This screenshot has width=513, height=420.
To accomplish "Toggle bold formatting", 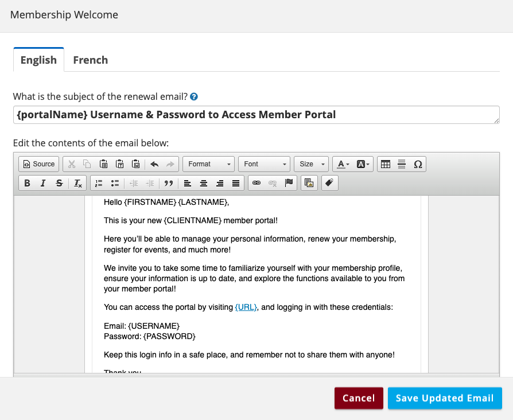I will (27, 184).
